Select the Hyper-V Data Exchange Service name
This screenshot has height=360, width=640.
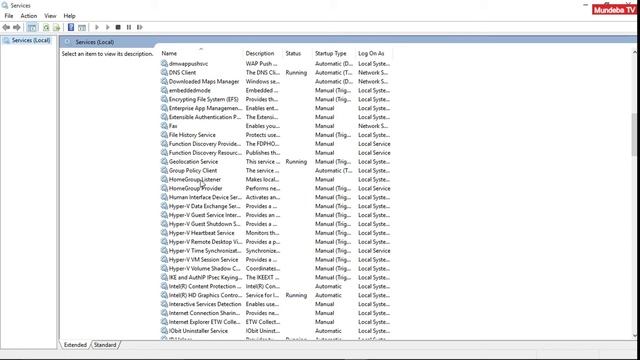click(204, 206)
